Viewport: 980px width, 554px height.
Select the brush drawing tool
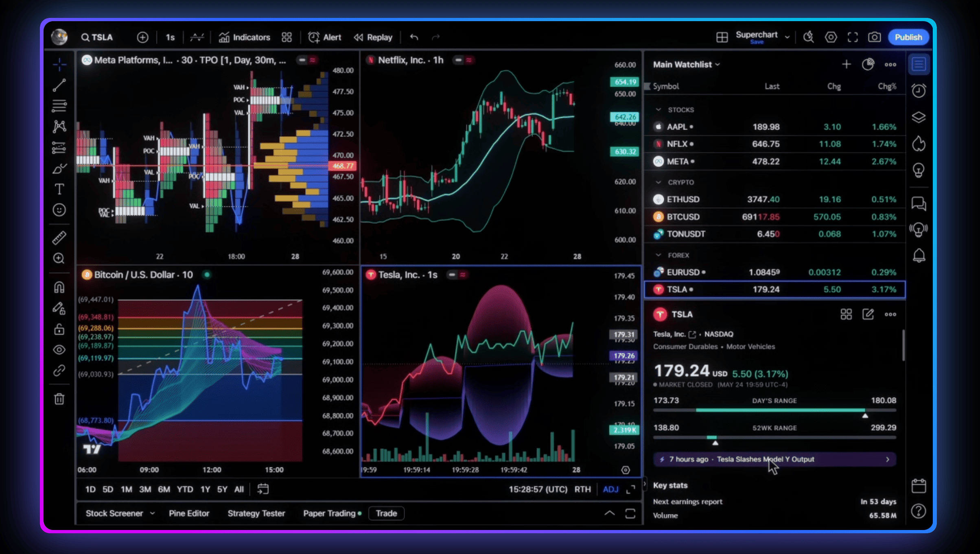pyautogui.click(x=59, y=168)
